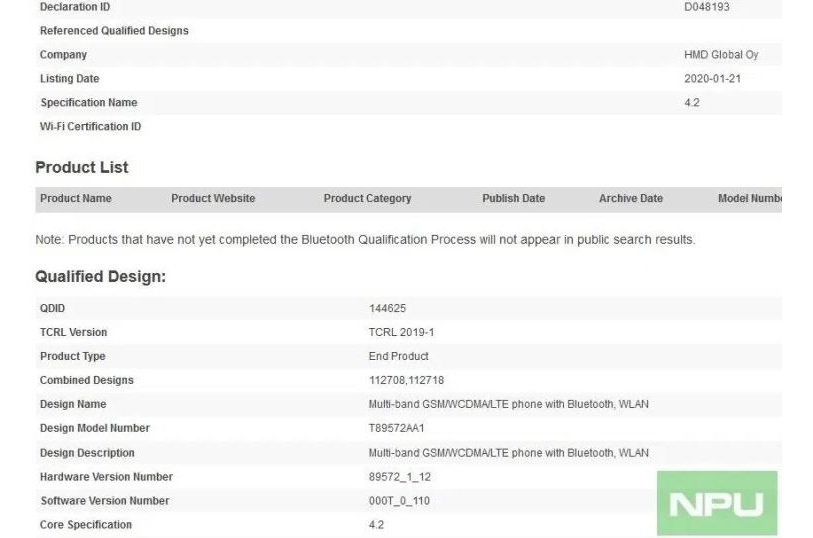Click the Publish Date column header

point(513,199)
